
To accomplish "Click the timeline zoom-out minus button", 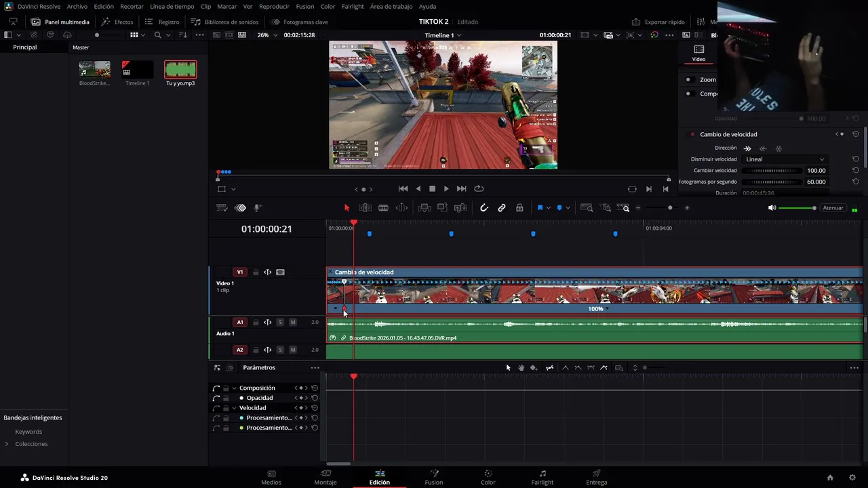I will tap(638, 208).
